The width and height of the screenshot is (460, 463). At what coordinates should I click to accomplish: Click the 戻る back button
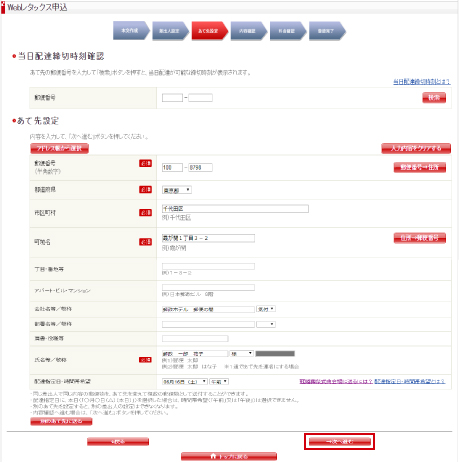point(118,441)
